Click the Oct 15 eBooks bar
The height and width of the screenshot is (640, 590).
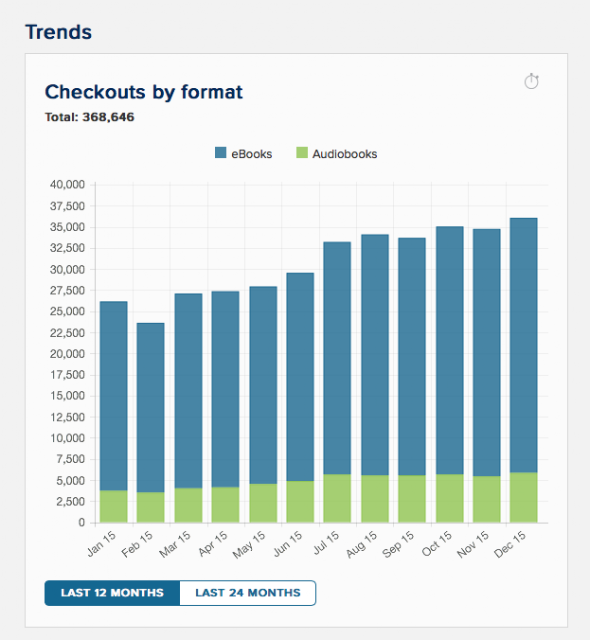450,350
